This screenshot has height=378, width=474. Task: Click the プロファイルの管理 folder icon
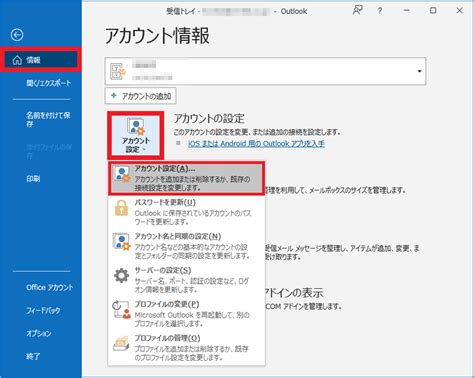[121, 344]
